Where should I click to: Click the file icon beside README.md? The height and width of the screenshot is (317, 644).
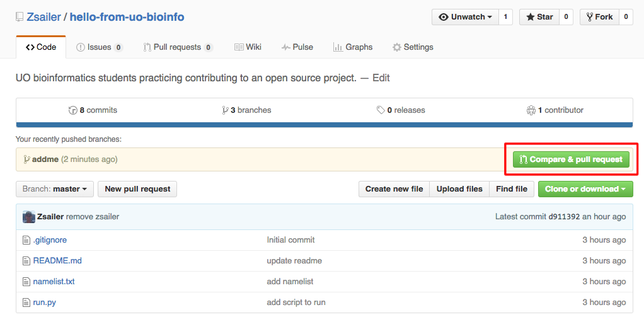[x=26, y=261]
